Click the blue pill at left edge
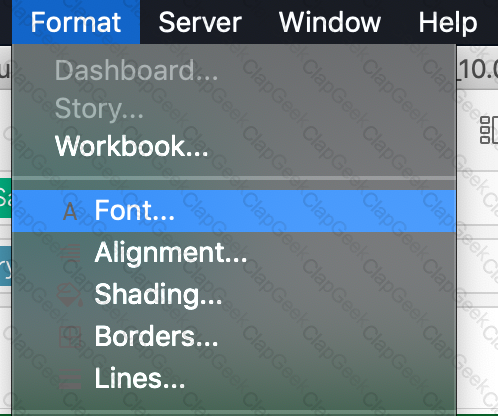 [x=6, y=265]
